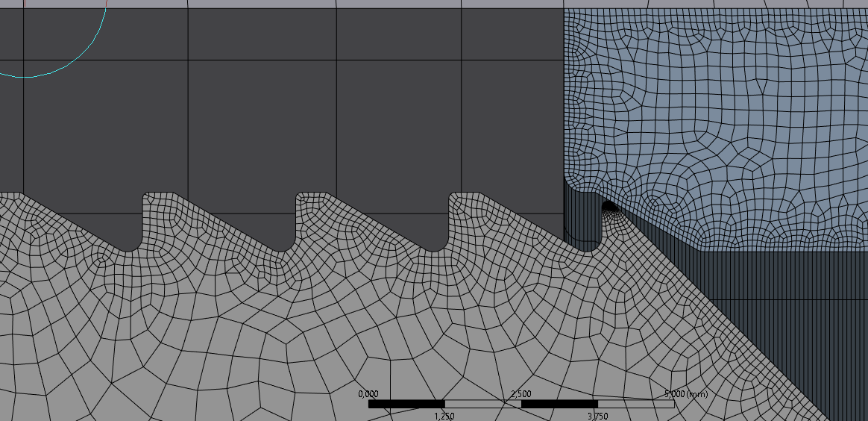Click the "1,250" scale bar label
Viewport: 868px width, 421px height.
[444, 416]
